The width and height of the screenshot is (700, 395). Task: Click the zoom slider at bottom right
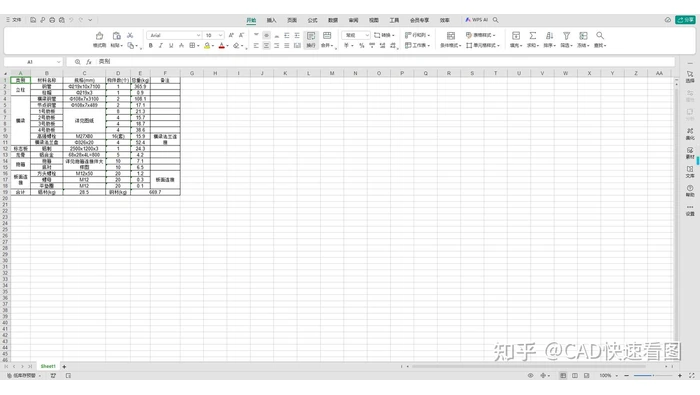click(x=652, y=376)
